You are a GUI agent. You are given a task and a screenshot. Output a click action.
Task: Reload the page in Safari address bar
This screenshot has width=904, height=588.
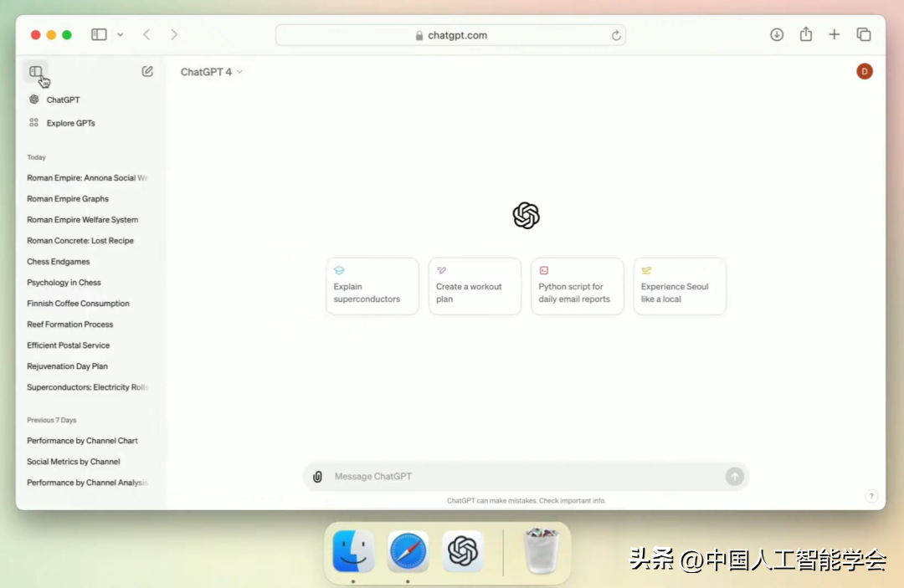616,35
